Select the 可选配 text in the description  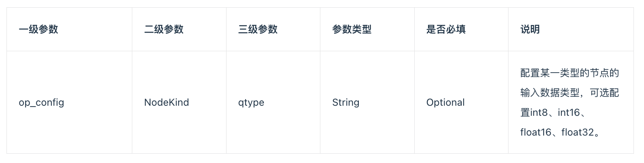(x=604, y=93)
